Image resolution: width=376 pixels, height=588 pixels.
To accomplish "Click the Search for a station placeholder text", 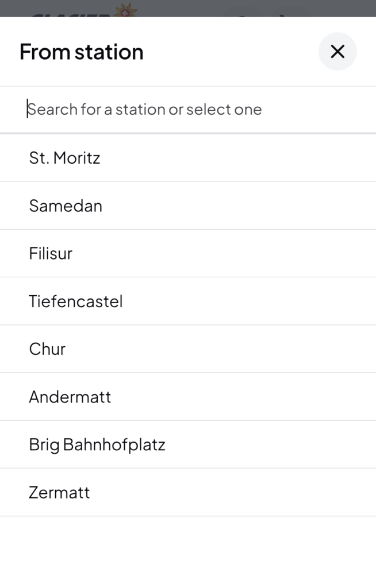I will tap(145, 110).
